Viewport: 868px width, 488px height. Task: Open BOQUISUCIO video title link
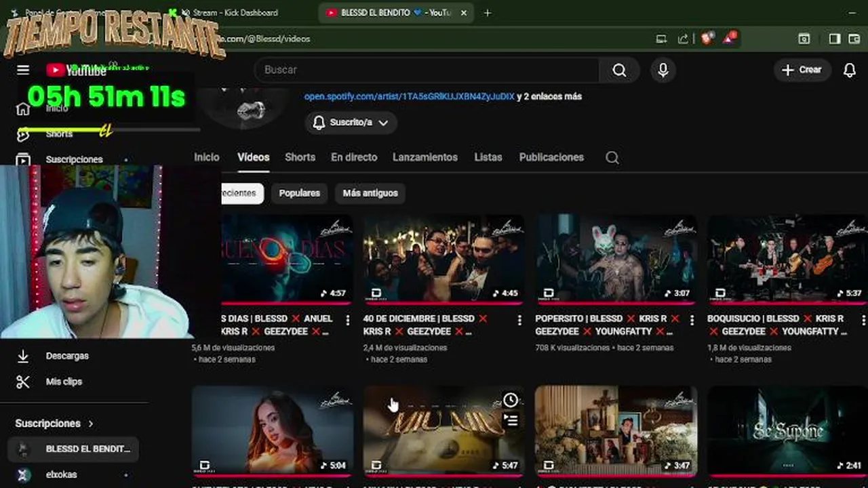(777, 325)
